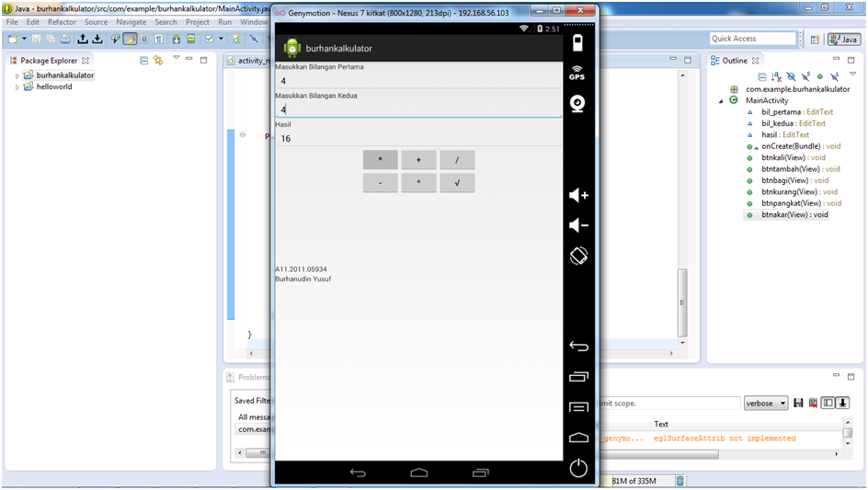This screenshot has height=490, width=868.
Task: Tap the square root (√) calculator button
Action: click(x=457, y=183)
